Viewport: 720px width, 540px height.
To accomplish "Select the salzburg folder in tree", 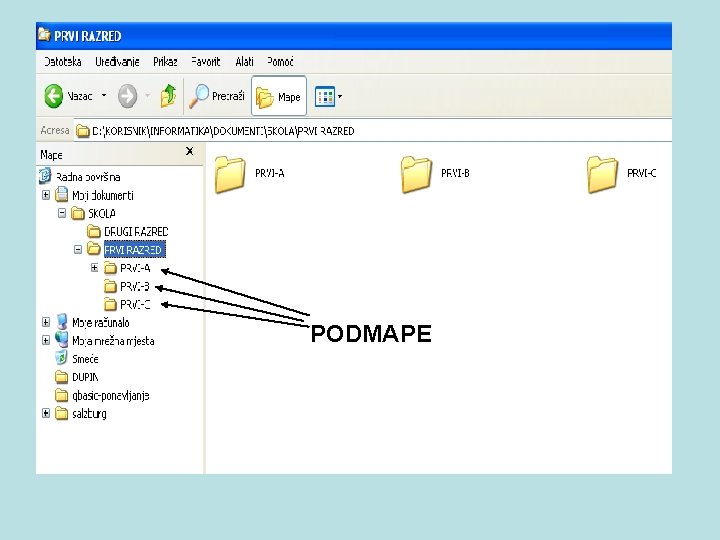I will tap(89, 414).
